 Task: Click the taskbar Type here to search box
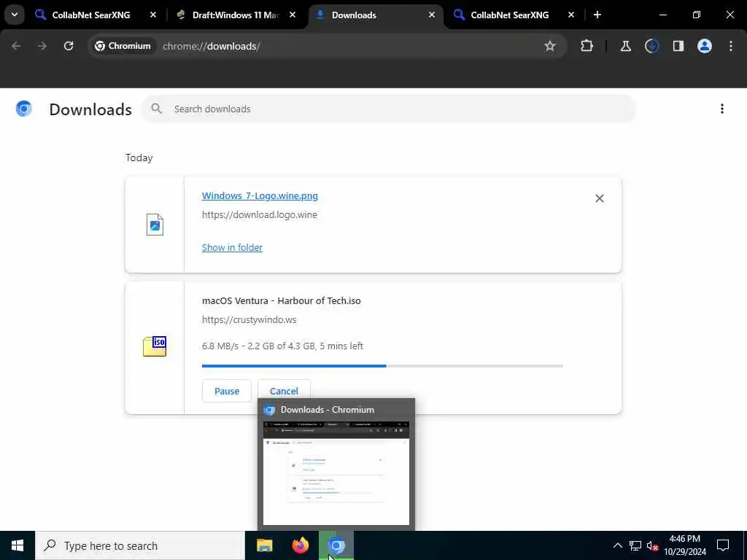pos(140,545)
